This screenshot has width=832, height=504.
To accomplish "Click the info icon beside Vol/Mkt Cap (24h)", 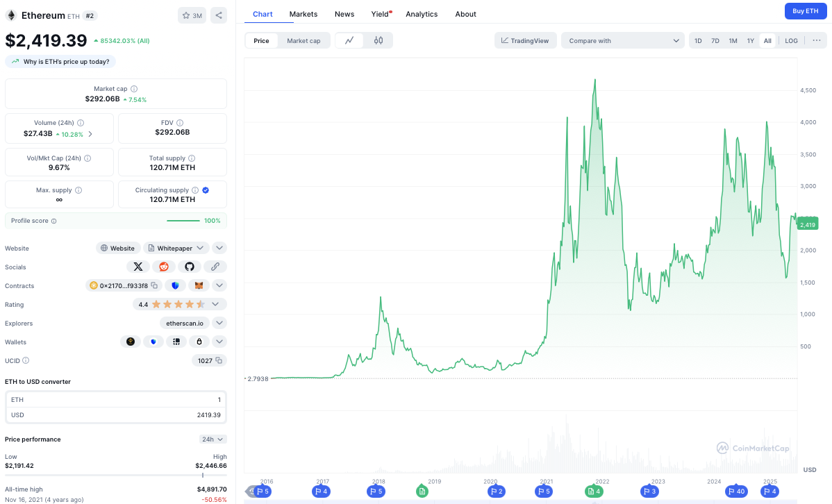I will 88,158.
